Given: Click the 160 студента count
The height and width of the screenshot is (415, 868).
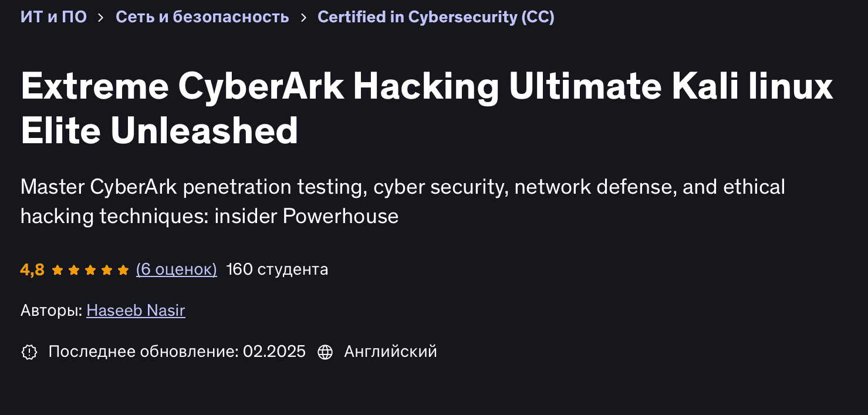Looking at the screenshot, I should tap(276, 269).
